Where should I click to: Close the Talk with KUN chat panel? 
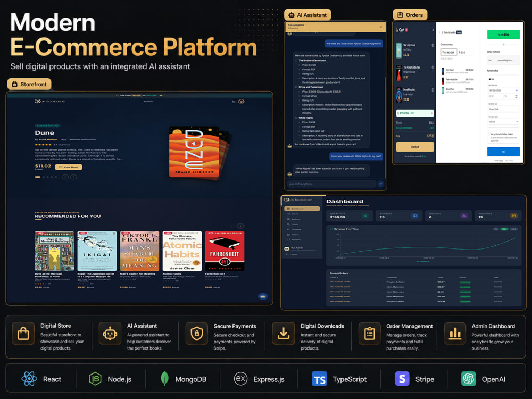pyautogui.click(x=381, y=27)
